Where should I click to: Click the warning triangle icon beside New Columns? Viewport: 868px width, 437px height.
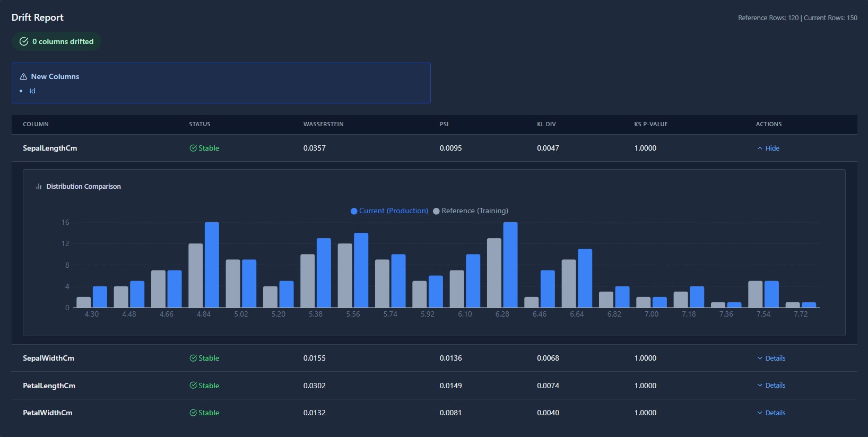(23, 76)
